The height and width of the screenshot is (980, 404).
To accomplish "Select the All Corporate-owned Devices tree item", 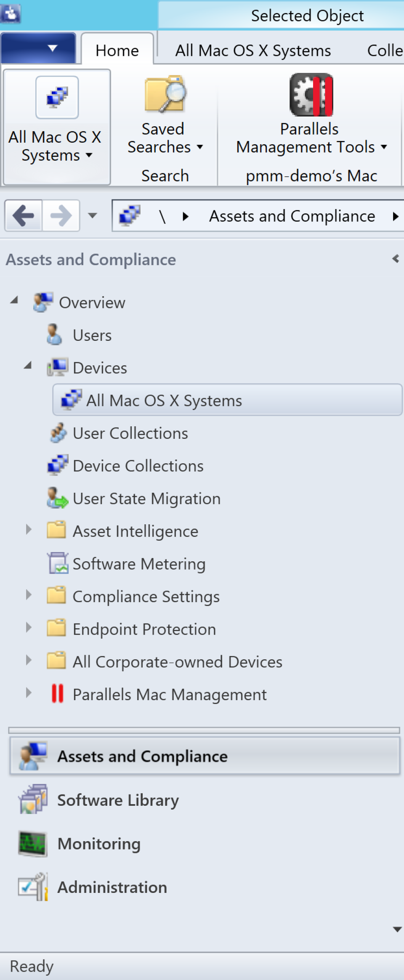I will pos(177,662).
